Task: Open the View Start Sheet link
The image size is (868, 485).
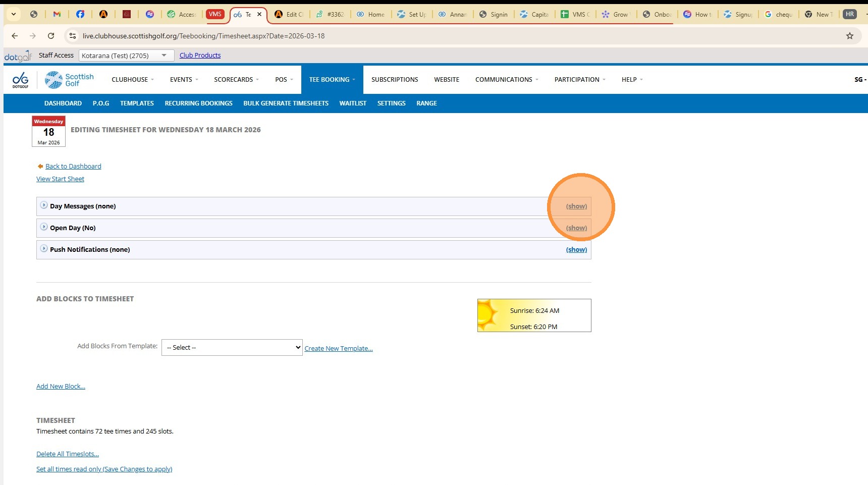Action: 60,179
